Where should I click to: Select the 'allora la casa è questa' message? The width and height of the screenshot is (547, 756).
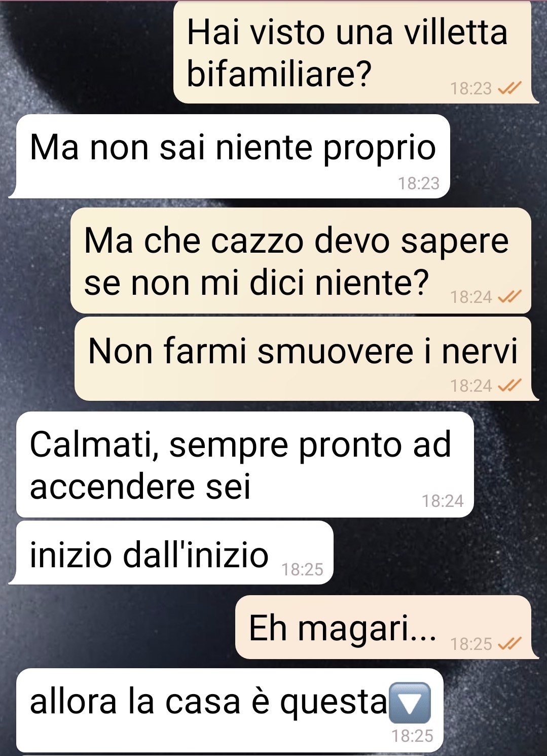click(230, 710)
